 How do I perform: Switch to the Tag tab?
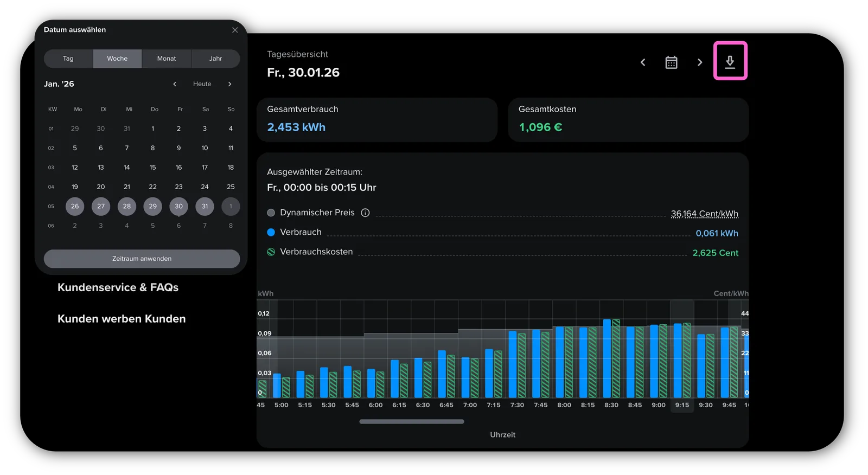click(x=68, y=59)
